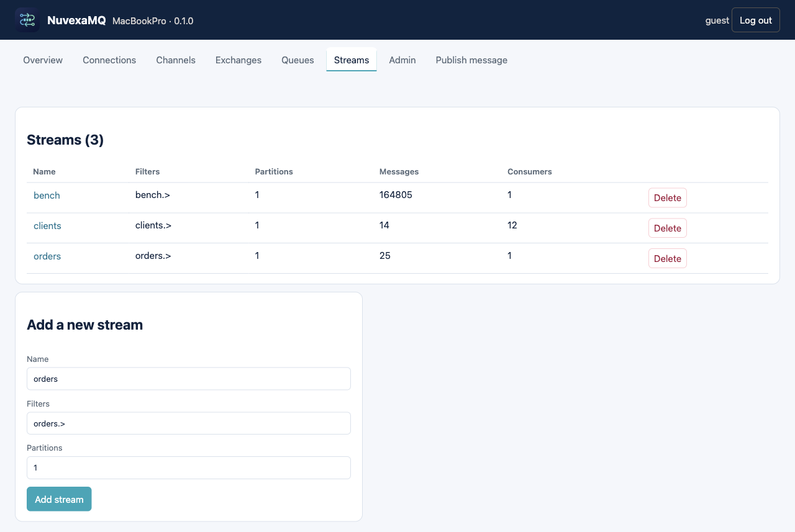Screen dimensions: 795x532
Task: Delete the bench stream
Action: click(x=668, y=198)
